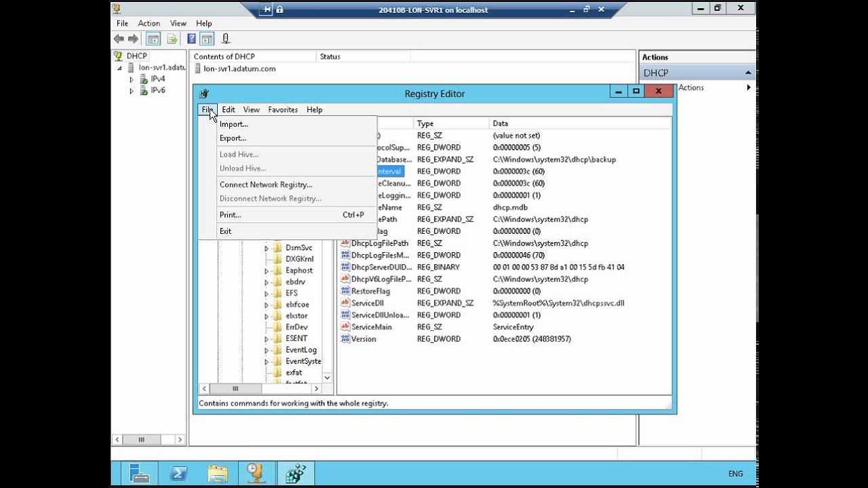
Task: Click the server icon at the toolbar's end
Action: click(226, 39)
